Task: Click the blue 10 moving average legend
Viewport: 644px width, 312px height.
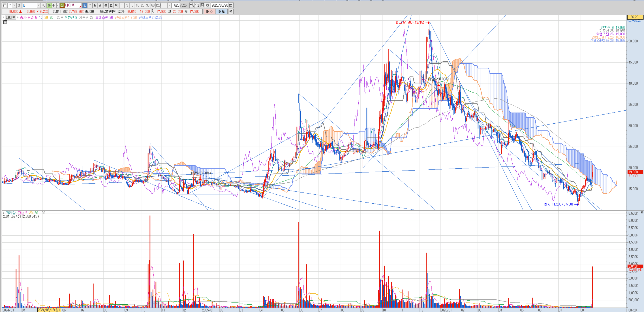Action: (41, 18)
